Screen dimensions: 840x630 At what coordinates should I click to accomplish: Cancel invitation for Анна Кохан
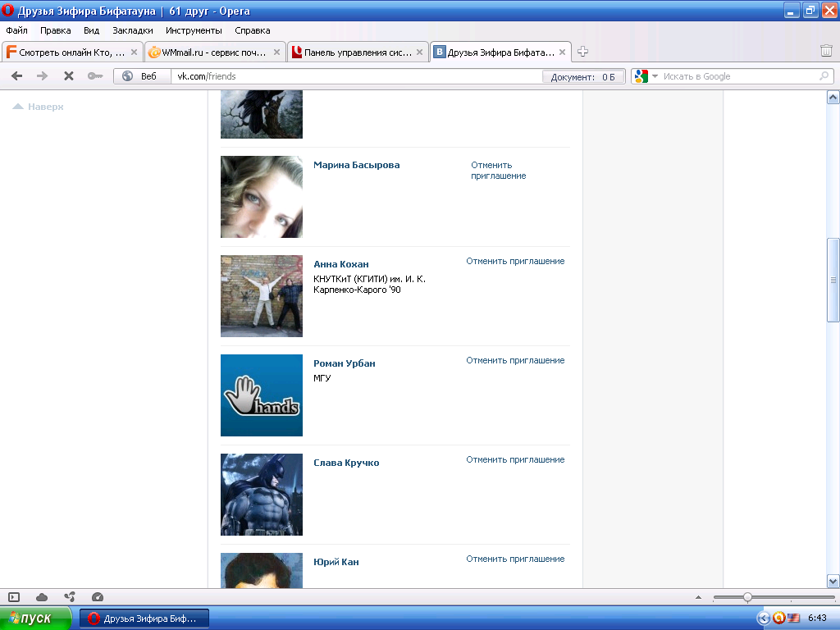[515, 261]
